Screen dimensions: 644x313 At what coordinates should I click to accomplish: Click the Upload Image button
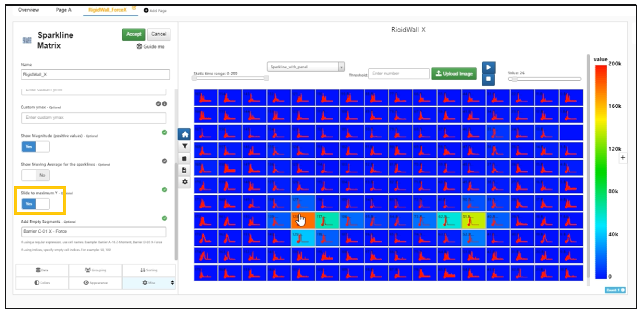(x=454, y=74)
